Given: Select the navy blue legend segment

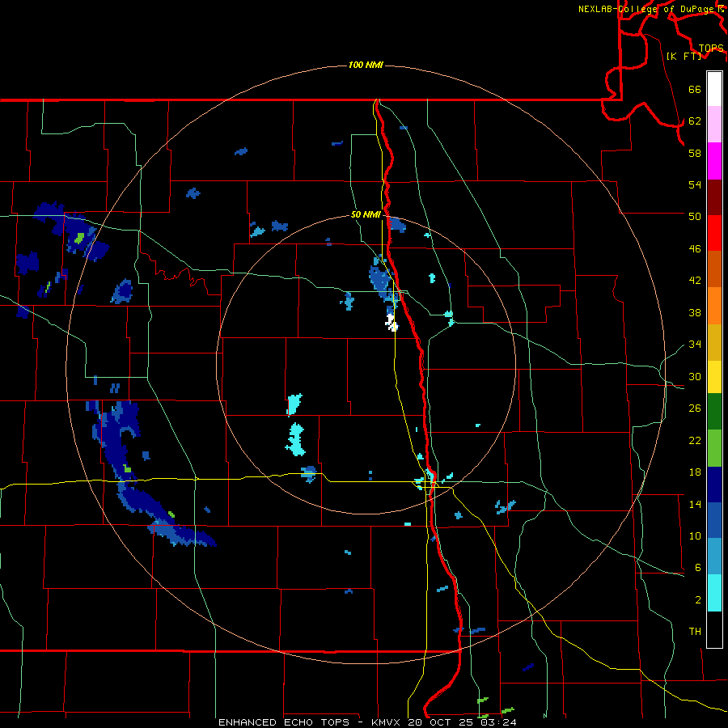Looking at the screenshot, I should (x=714, y=485).
